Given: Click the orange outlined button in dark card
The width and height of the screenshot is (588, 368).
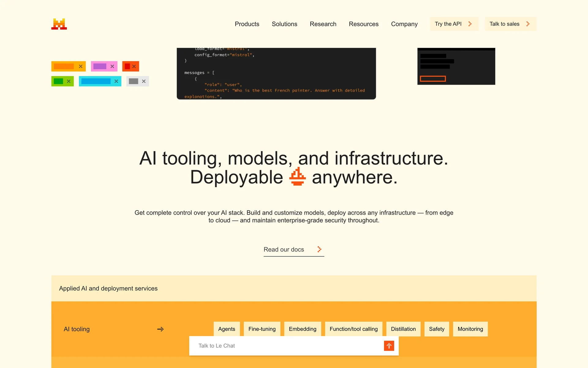Looking at the screenshot, I should (x=433, y=79).
